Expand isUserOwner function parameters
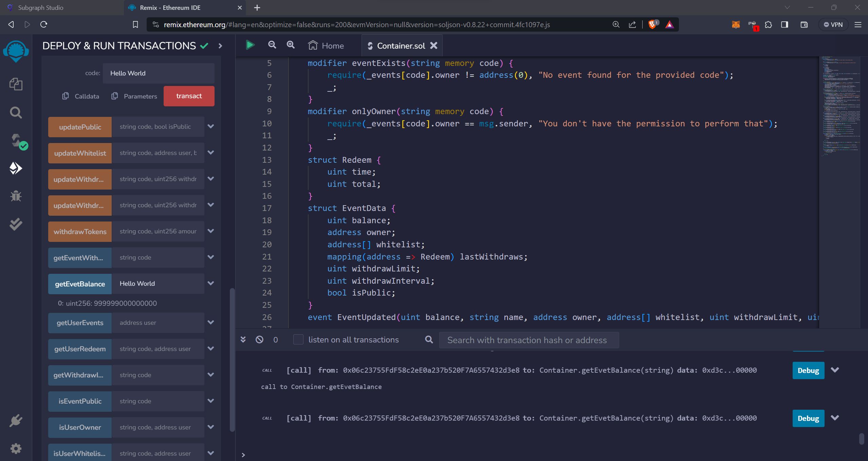Image resolution: width=868 pixels, height=461 pixels. click(x=211, y=427)
